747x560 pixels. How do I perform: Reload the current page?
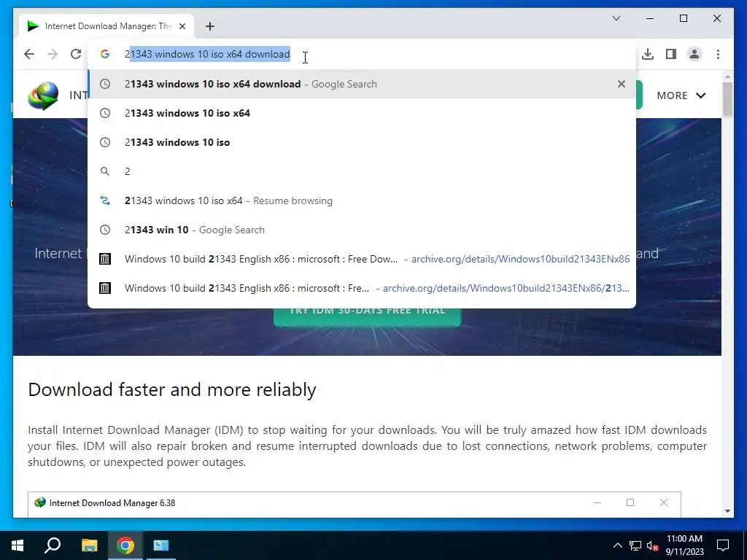click(x=76, y=54)
